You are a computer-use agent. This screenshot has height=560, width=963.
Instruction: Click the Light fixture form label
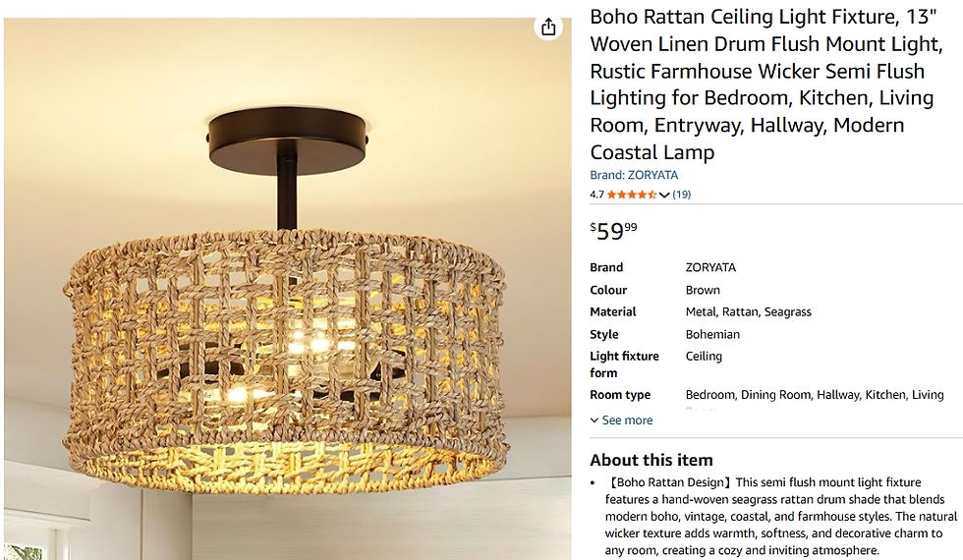point(624,364)
